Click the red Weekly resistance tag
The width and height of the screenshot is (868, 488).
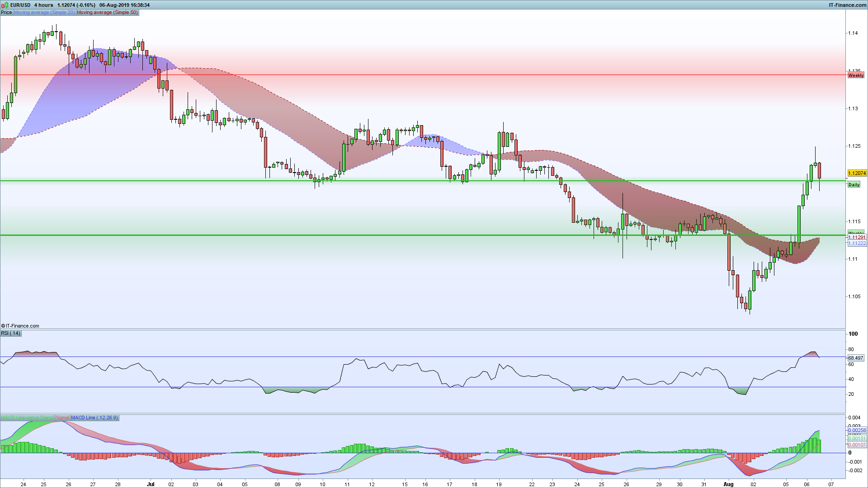(x=856, y=75)
